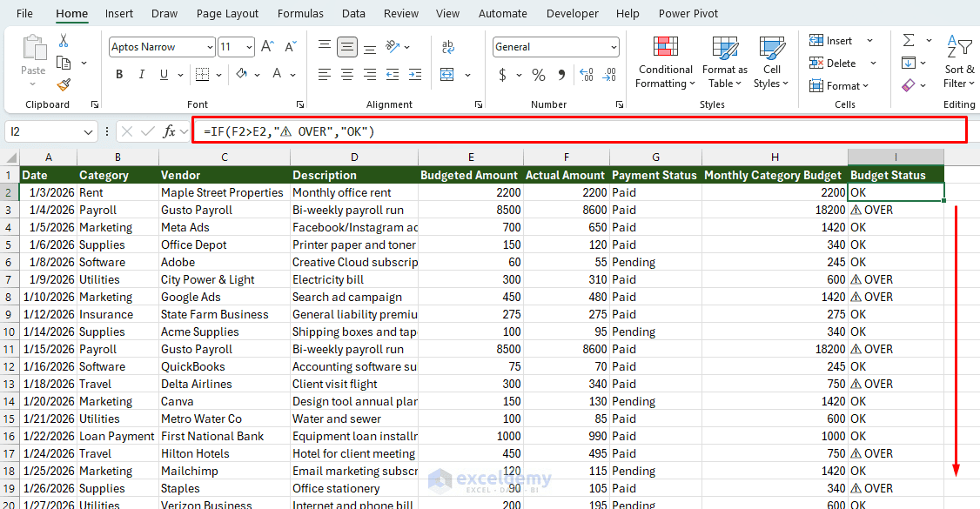Select cell Hilton Hotels
This screenshot has height=509, width=980.
[225, 453]
